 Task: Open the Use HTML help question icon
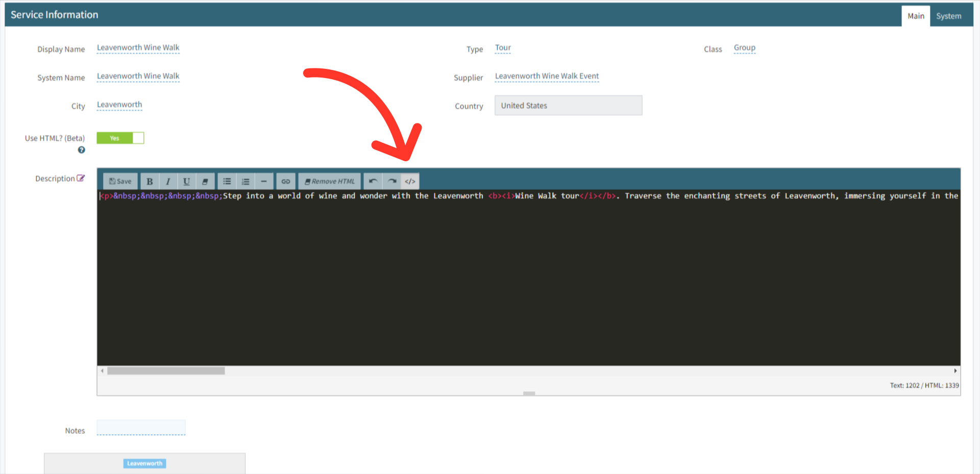click(x=81, y=150)
